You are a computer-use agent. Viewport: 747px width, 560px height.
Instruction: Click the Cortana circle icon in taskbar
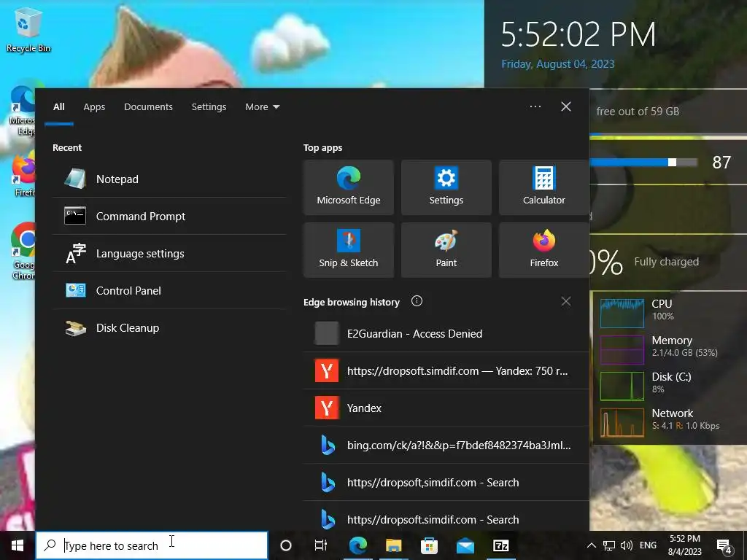click(285, 545)
